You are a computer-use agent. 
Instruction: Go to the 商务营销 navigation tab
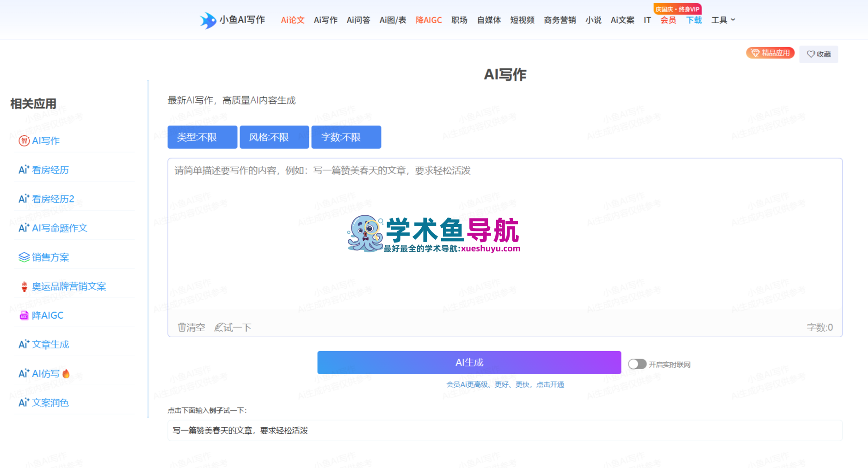click(x=560, y=20)
